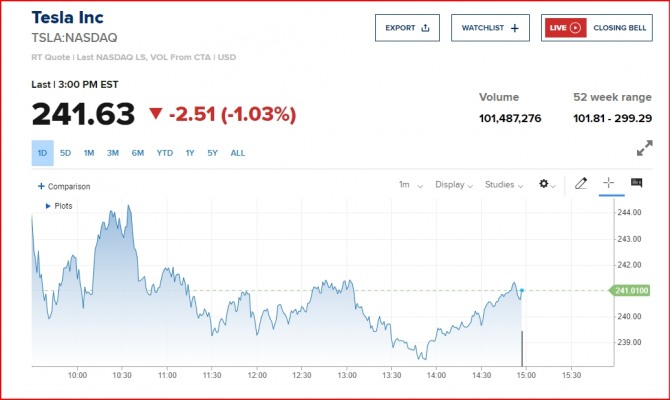Click the Watchlist plus icon

coord(514,28)
